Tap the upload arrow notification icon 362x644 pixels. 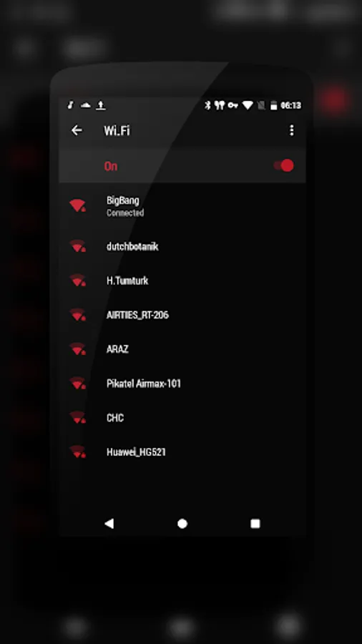101,106
